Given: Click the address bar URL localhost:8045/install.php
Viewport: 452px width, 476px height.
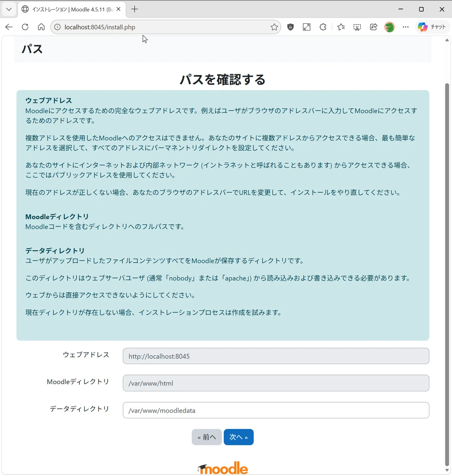Looking at the screenshot, I should (100, 27).
